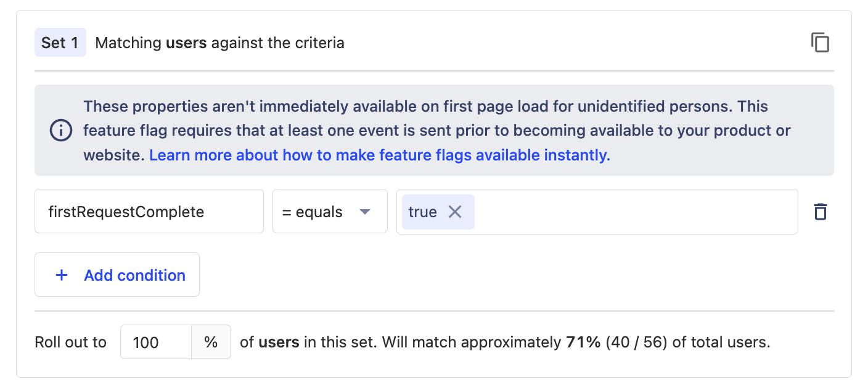
Task: Click the % suffix of rollout field
Action: [211, 342]
